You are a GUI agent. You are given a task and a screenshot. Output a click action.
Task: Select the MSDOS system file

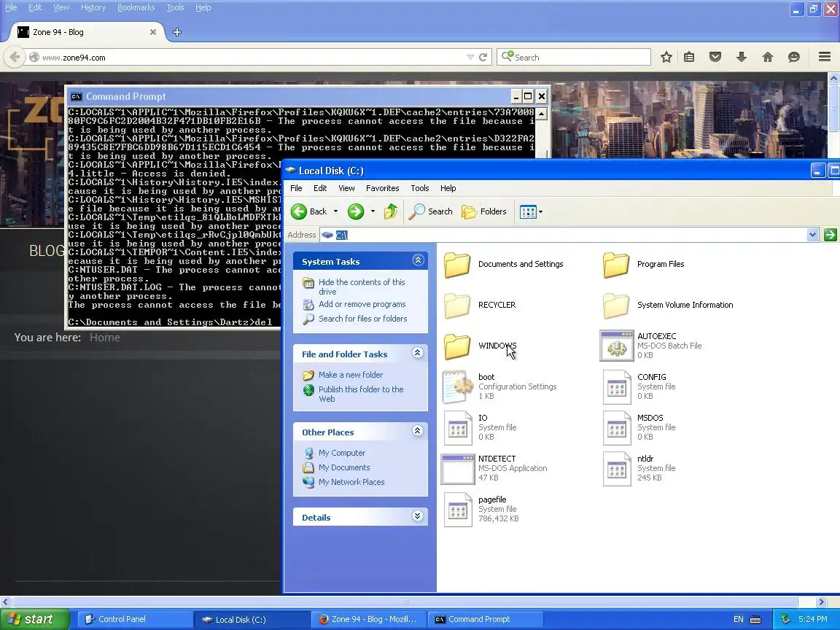coord(639,427)
